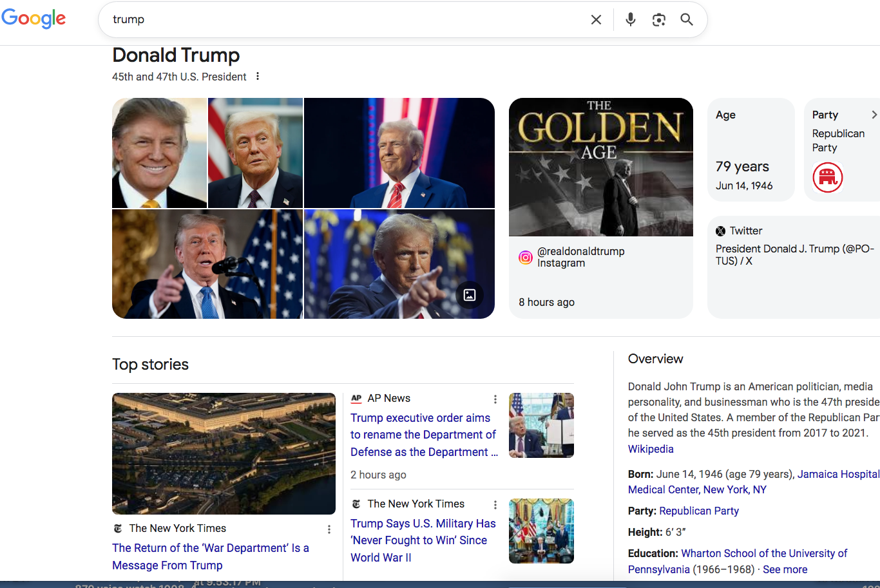Open the smiling close-up portrait photo
880x588 pixels.
160,153
